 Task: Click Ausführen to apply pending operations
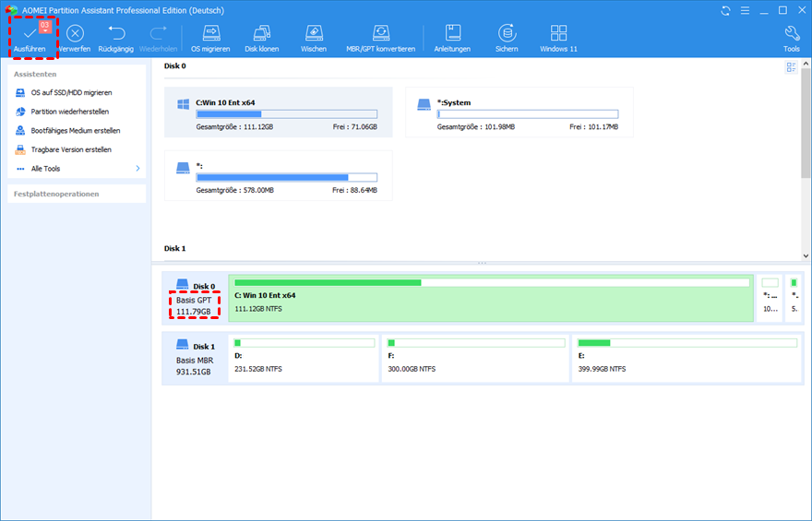(x=30, y=39)
